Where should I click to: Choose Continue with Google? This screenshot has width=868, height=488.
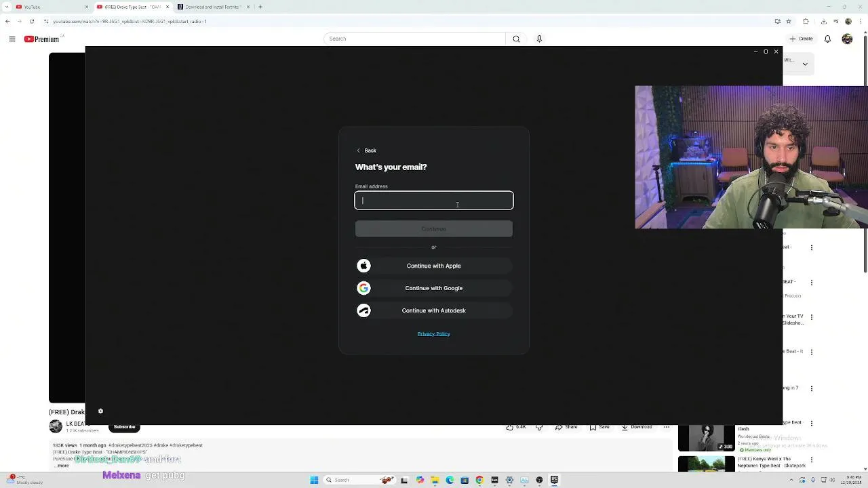click(x=434, y=288)
